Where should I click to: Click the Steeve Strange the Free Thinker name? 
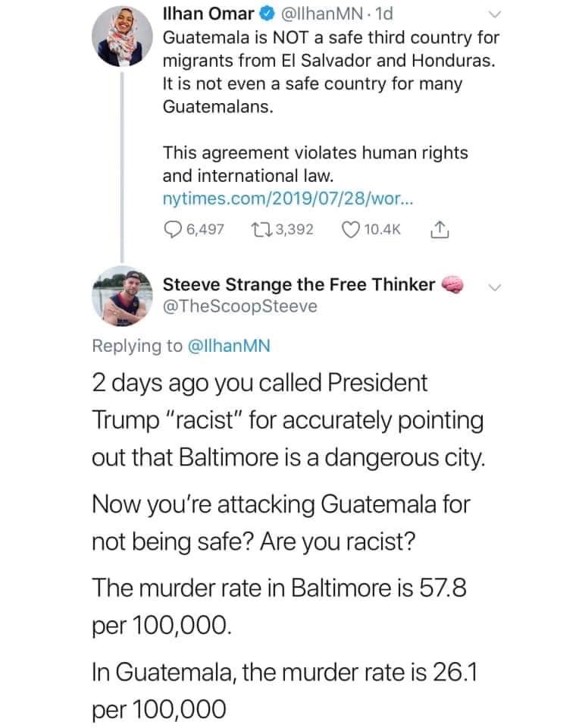tap(299, 284)
